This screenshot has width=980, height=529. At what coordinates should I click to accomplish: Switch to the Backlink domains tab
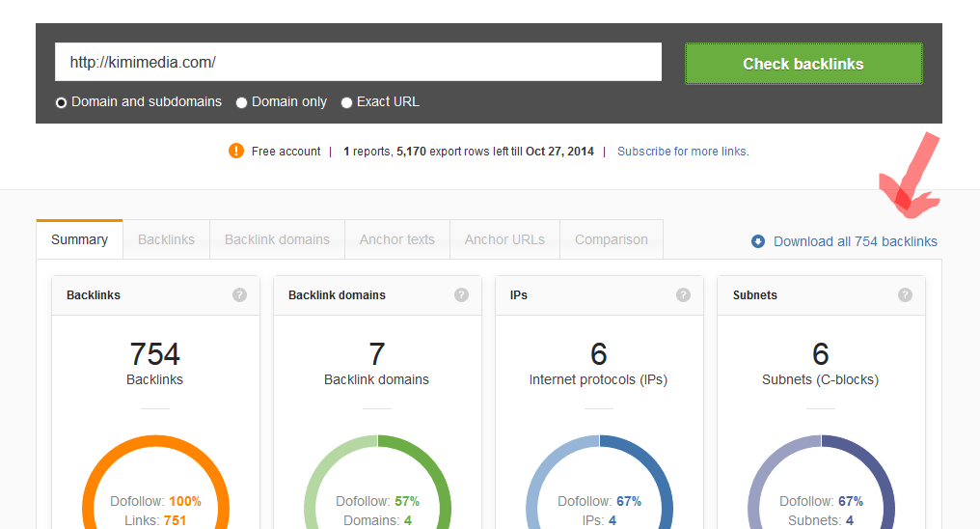coord(277,239)
